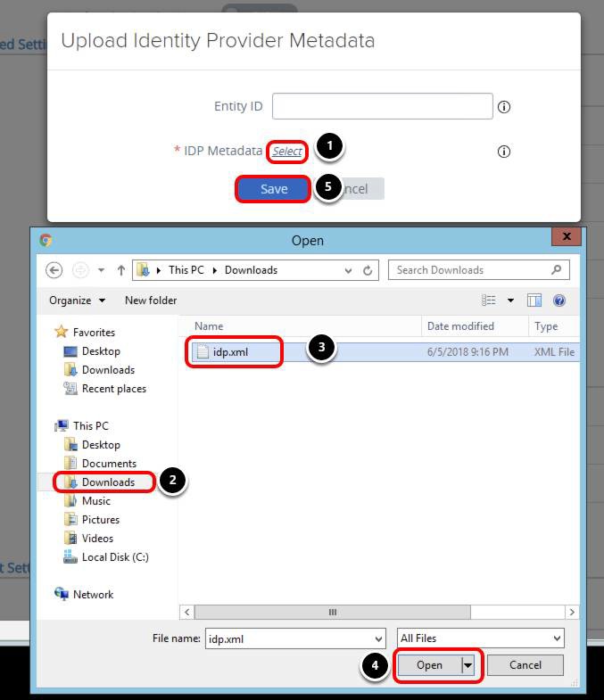The image size is (604, 700).
Task: Expand the address bar history dropdown
Action: click(348, 270)
